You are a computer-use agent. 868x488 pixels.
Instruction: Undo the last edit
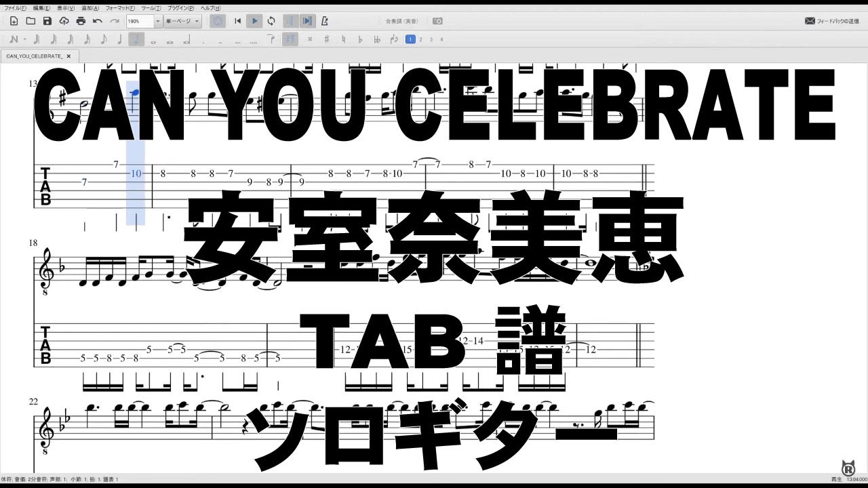(98, 21)
